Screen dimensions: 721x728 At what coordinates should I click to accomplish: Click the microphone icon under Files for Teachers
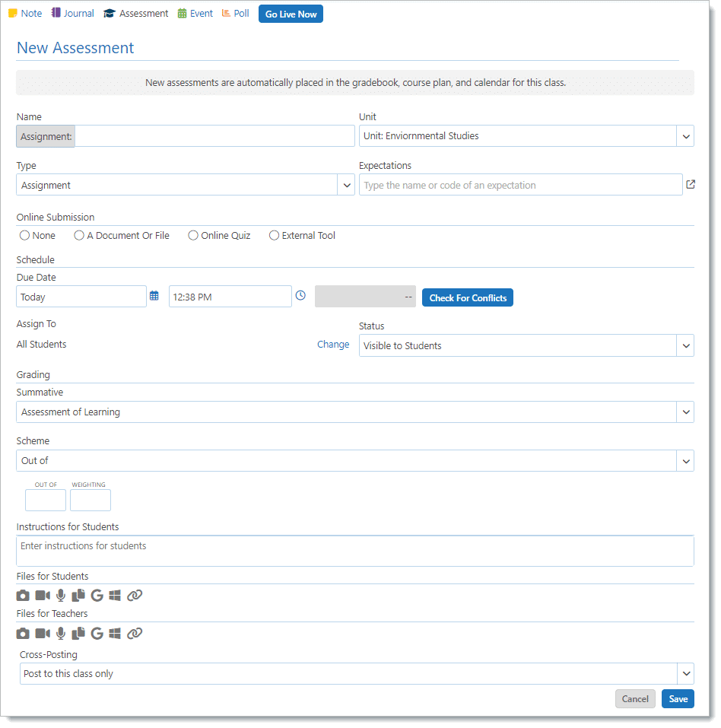tap(61, 634)
